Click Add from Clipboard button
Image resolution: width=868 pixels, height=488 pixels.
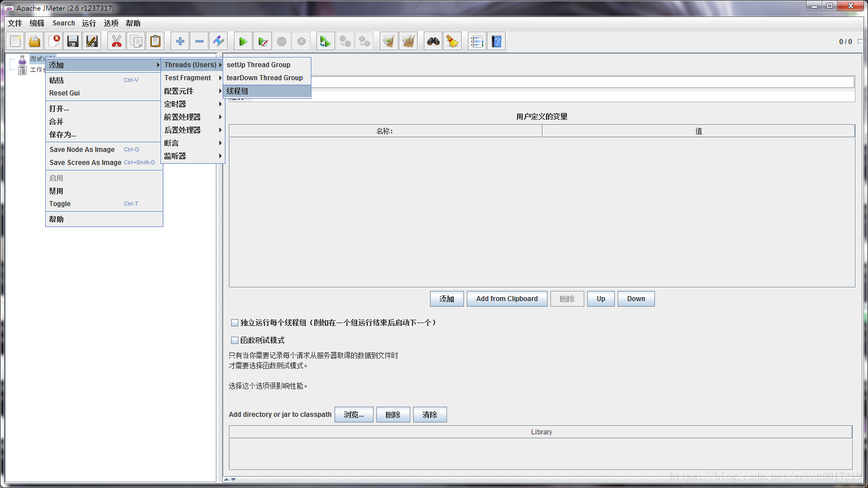click(507, 299)
